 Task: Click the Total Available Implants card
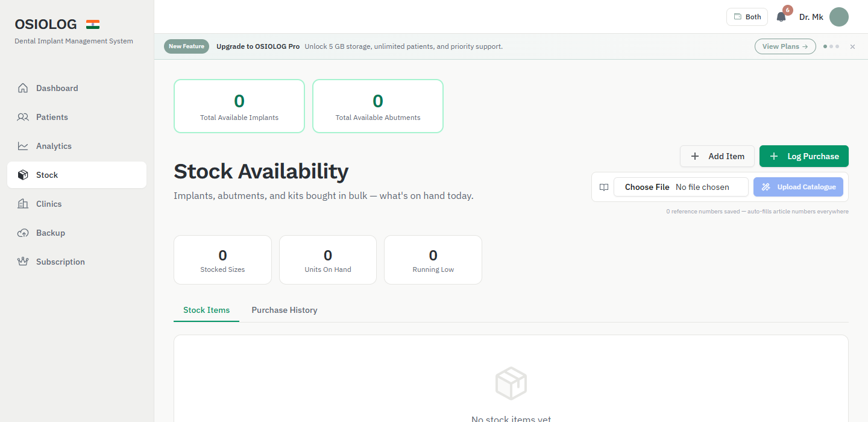(239, 106)
